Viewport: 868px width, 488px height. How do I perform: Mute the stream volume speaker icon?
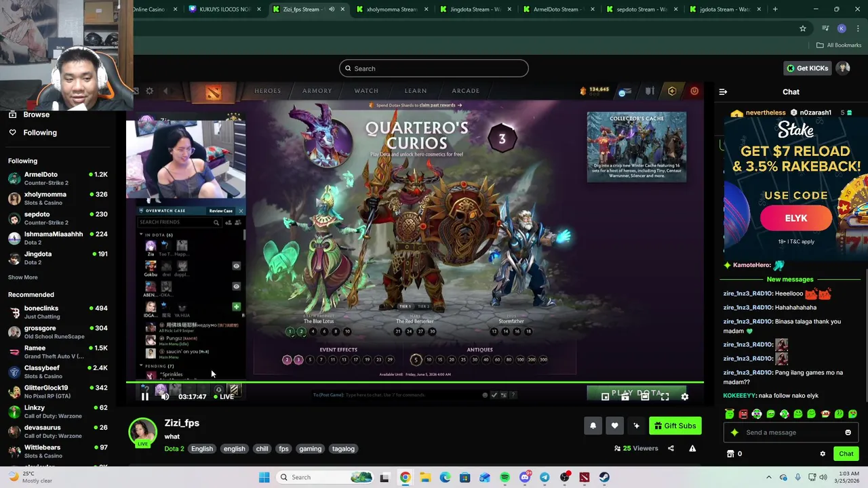click(165, 396)
